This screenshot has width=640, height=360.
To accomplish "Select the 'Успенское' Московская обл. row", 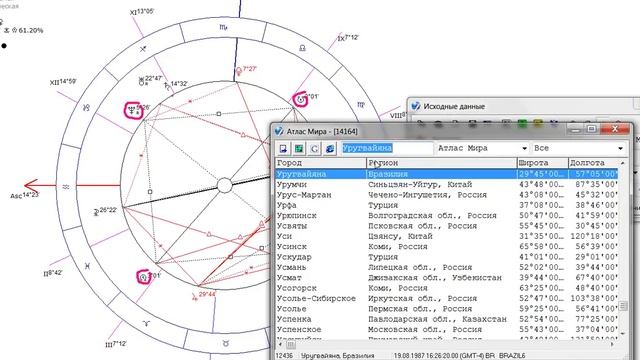I will pyautogui.click(x=447, y=329).
